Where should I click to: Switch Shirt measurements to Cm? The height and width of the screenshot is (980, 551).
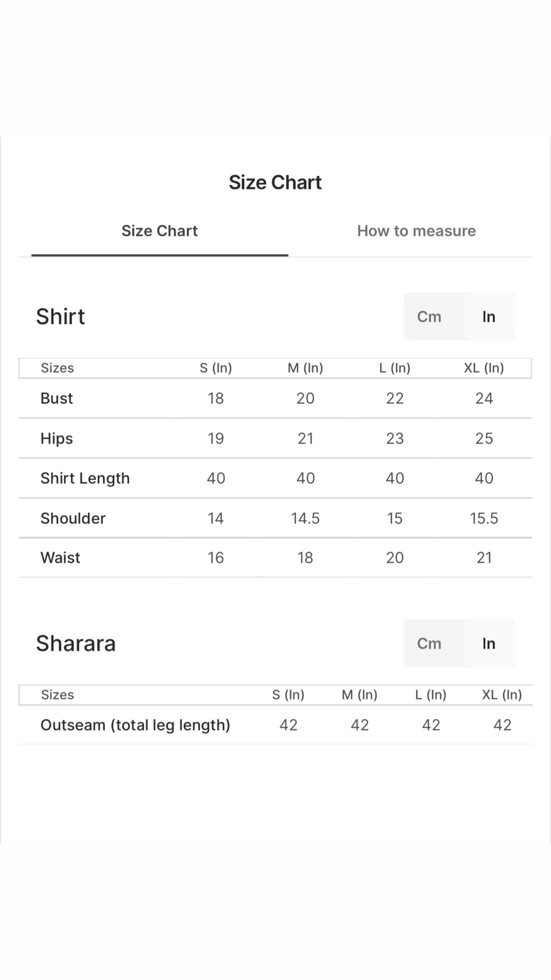coord(429,317)
